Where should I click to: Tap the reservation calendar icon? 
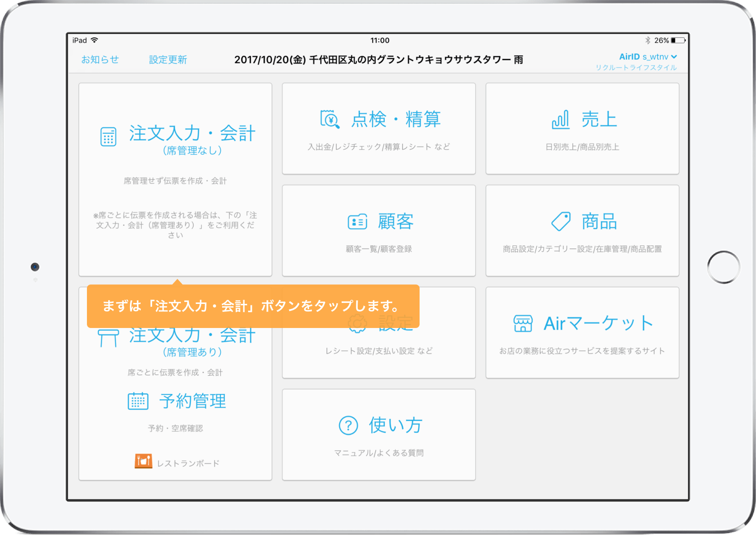click(138, 401)
